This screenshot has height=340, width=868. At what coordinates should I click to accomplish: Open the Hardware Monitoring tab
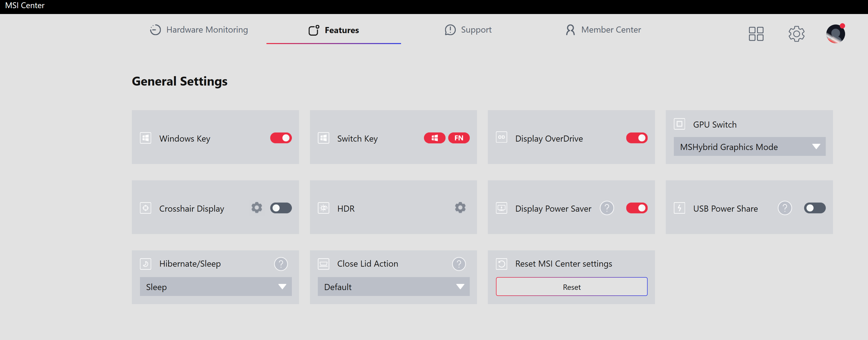(x=199, y=30)
